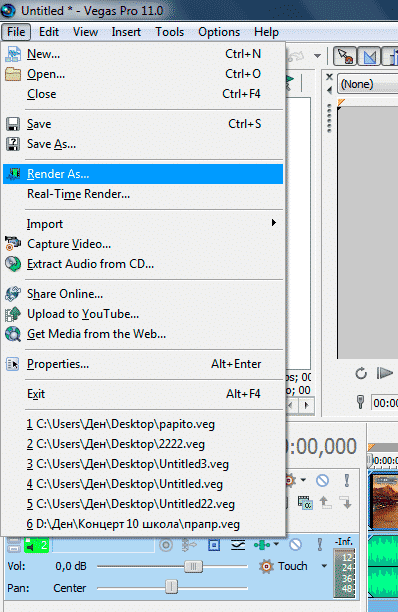Mute audio track 2
Viewport: 398px width, 612px height.
[x=295, y=544]
